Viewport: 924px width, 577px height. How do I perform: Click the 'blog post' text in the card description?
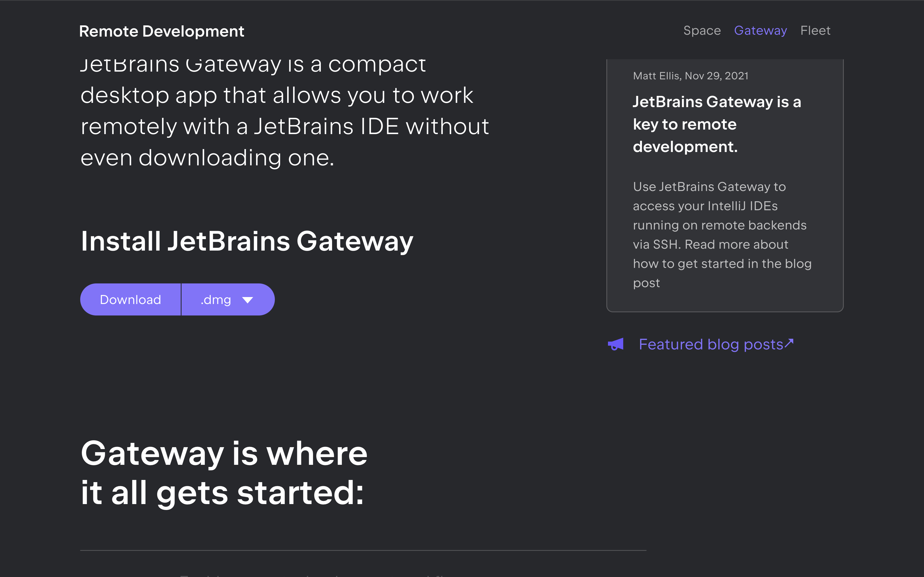pos(646,282)
